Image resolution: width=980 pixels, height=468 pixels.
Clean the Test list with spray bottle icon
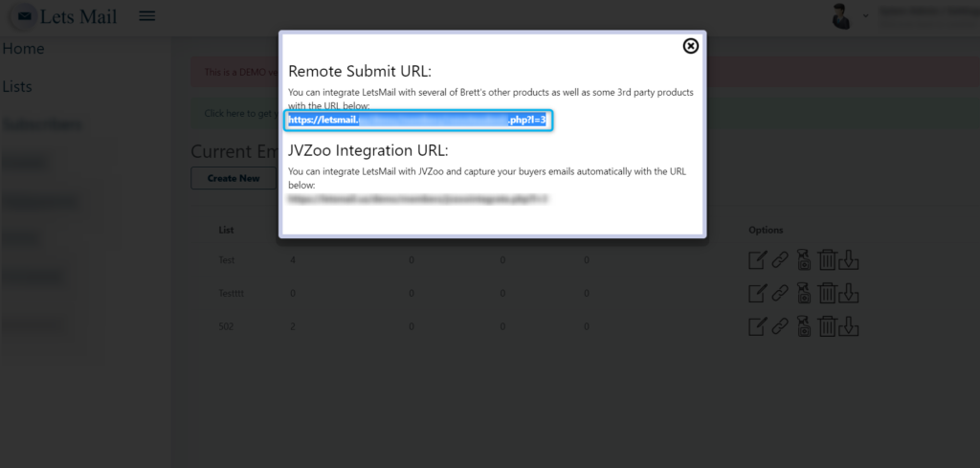click(x=804, y=259)
